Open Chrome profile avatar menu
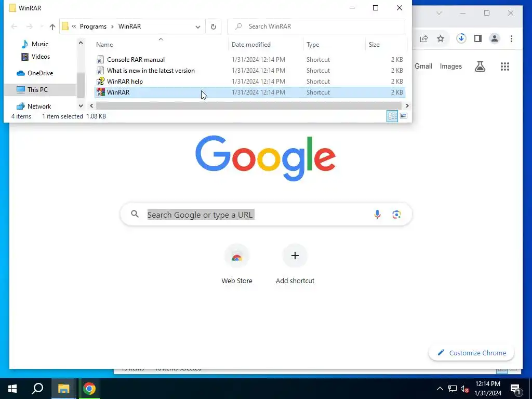532x399 pixels. click(x=495, y=38)
